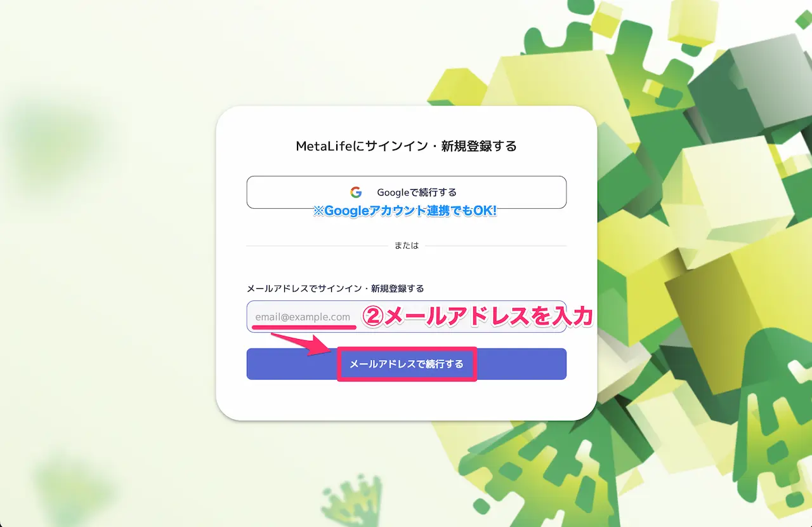
Task: Continue with the Googleで続行する button
Action: pos(406,192)
